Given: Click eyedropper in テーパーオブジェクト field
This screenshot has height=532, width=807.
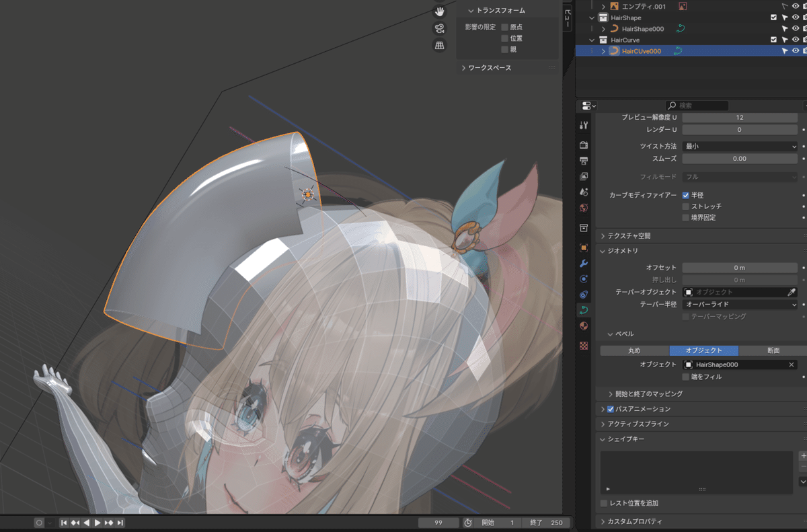Looking at the screenshot, I should 792,293.
